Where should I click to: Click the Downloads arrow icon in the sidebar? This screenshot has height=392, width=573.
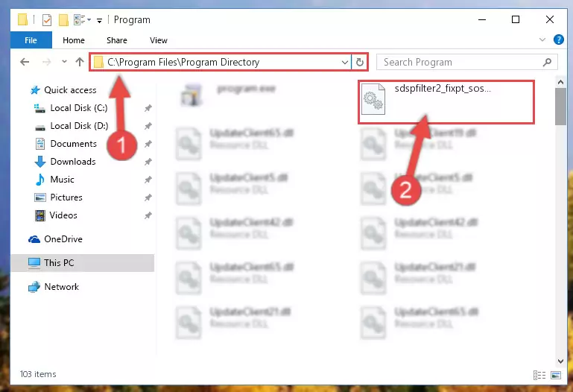click(x=39, y=162)
